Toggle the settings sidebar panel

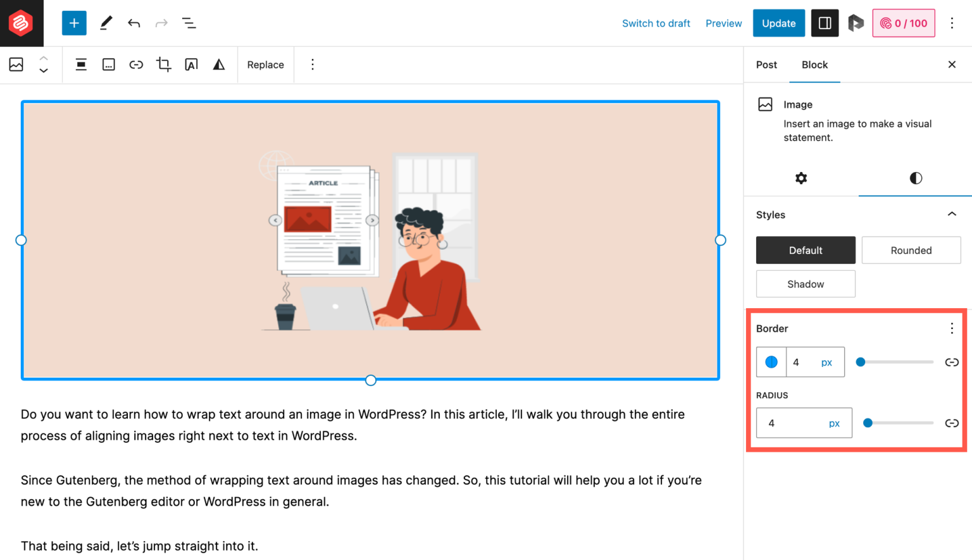(825, 23)
